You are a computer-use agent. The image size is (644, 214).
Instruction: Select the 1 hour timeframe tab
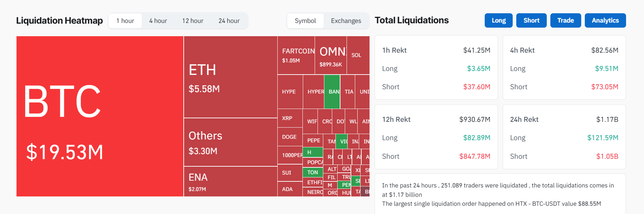point(125,21)
